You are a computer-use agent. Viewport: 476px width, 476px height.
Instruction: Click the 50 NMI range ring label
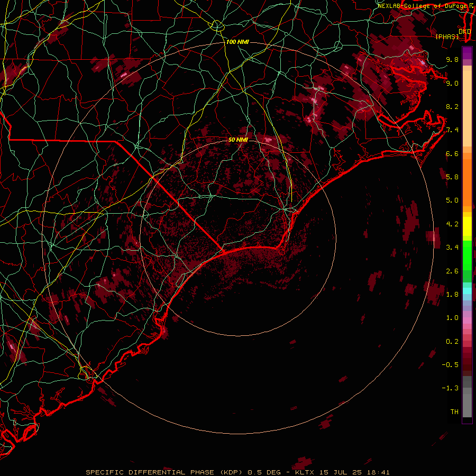[238, 140]
